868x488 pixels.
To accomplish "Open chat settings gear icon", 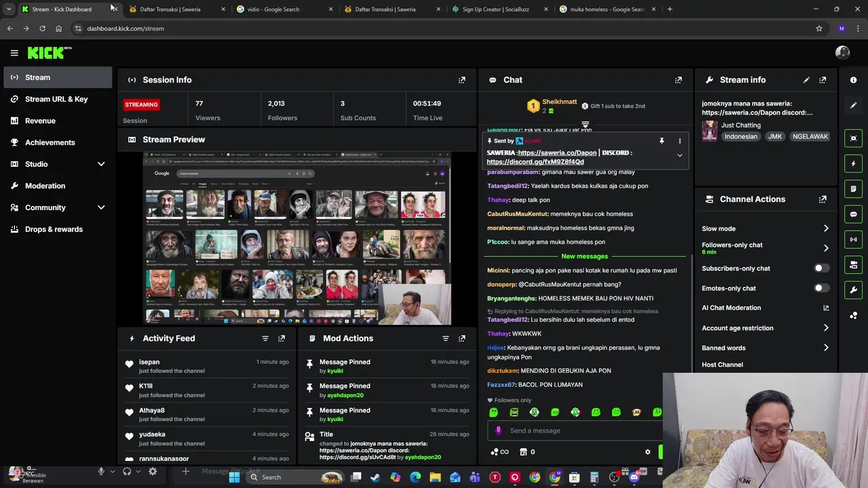I will 648,452.
